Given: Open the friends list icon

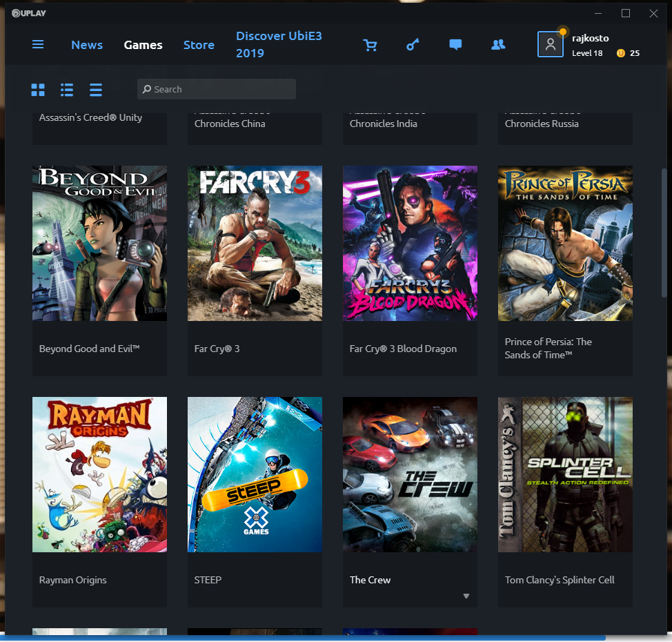Looking at the screenshot, I should tap(497, 45).
